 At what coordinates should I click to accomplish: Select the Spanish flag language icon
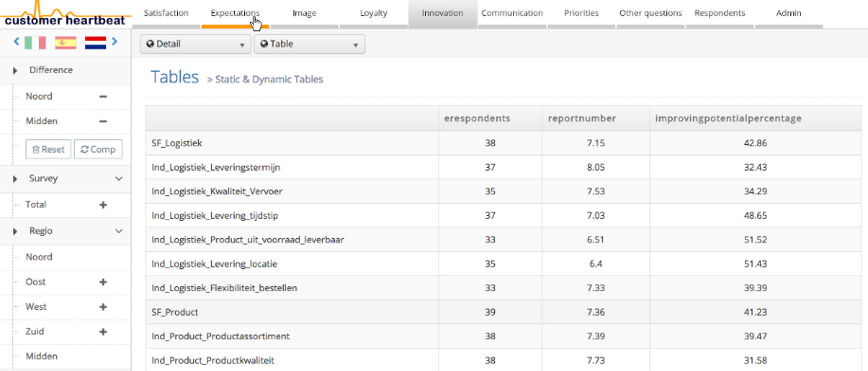pyautogui.click(x=65, y=43)
